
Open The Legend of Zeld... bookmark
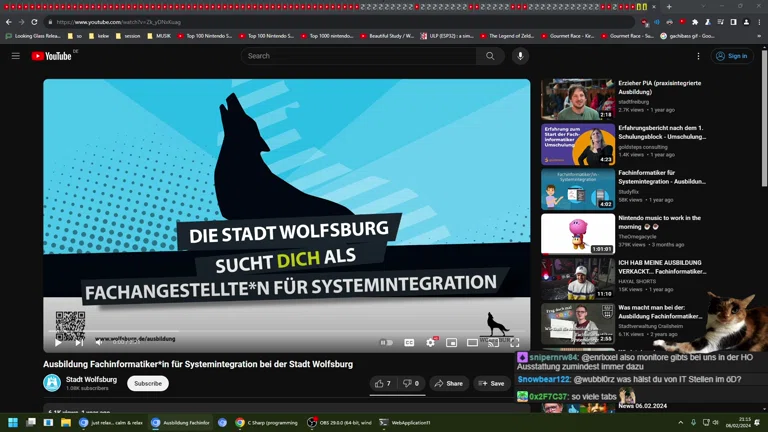tap(507, 36)
